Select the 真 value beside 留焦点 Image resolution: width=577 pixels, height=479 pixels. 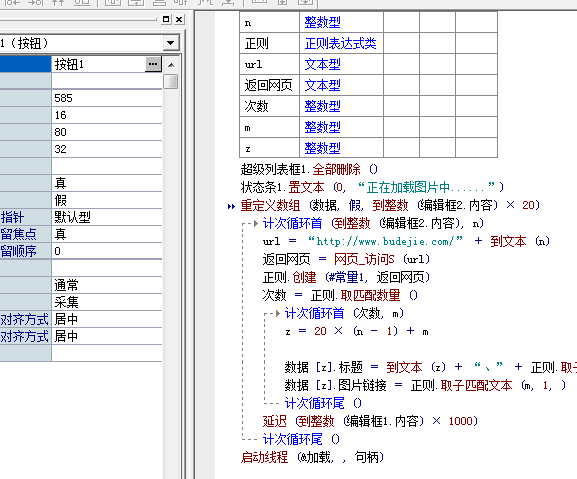[x=107, y=234]
